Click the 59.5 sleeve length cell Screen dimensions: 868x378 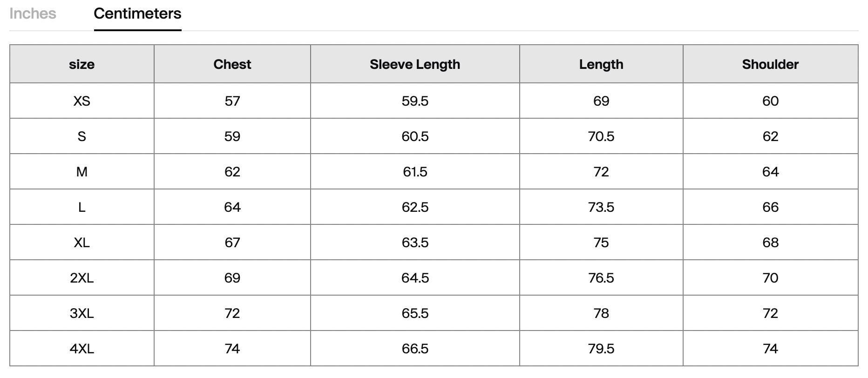coord(414,101)
